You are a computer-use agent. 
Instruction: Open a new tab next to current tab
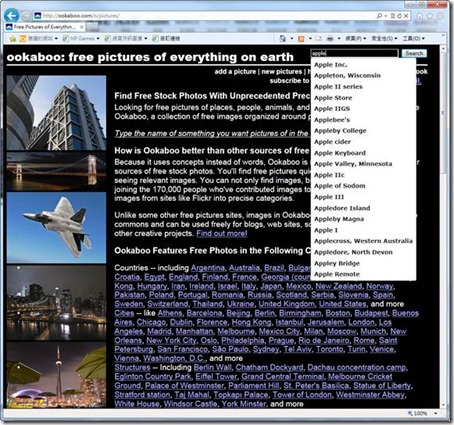[x=92, y=27]
